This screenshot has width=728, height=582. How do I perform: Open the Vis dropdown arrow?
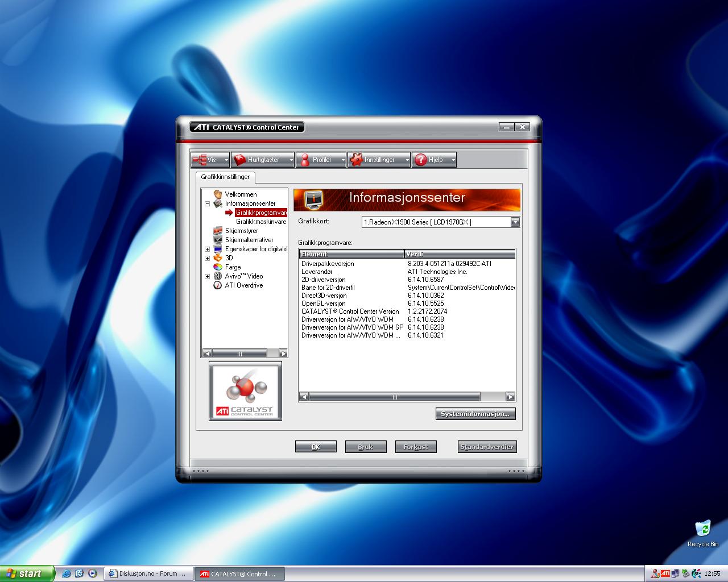226,160
